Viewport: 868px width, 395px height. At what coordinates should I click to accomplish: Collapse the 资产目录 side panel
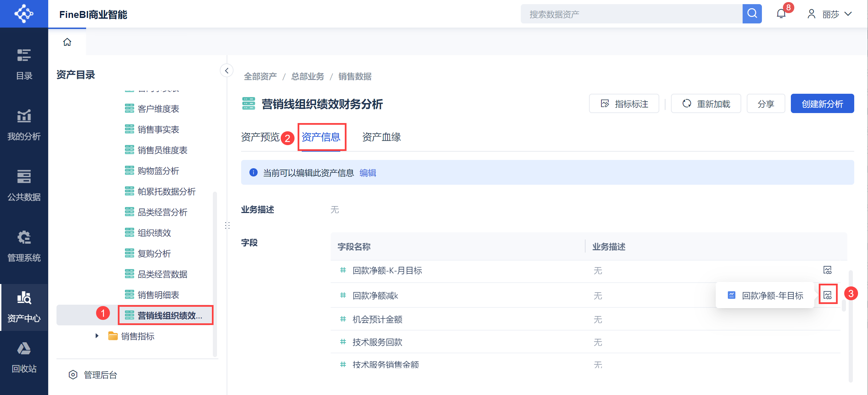pos(227,71)
